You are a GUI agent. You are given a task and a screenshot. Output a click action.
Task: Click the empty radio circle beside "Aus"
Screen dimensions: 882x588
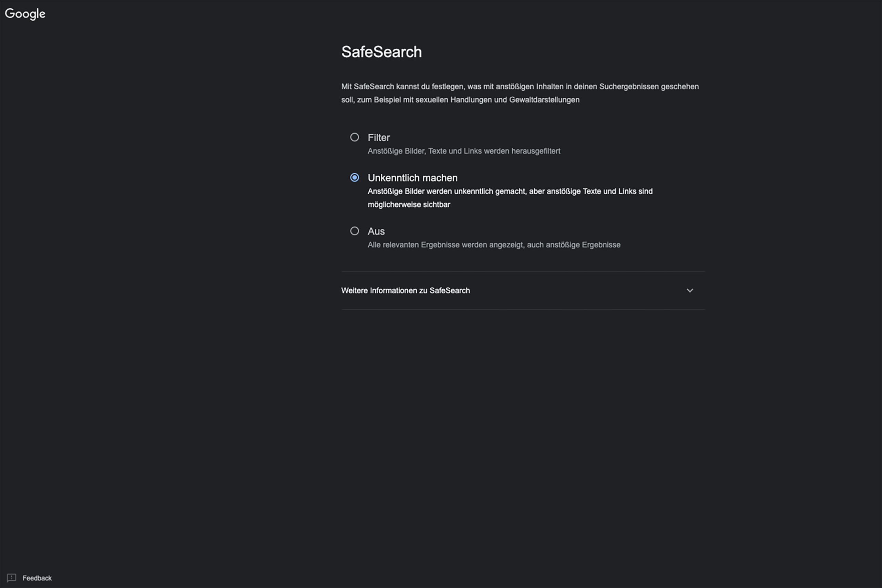(x=355, y=231)
